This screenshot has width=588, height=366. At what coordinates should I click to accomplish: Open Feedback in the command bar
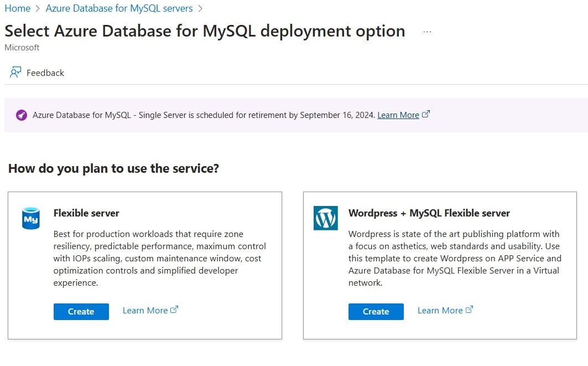click(37, 73)
